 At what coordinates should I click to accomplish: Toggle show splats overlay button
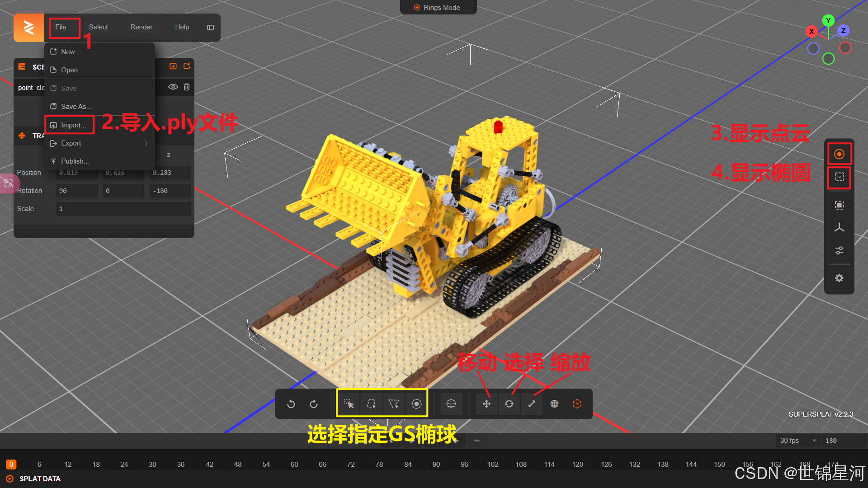[x=840, y=177]
